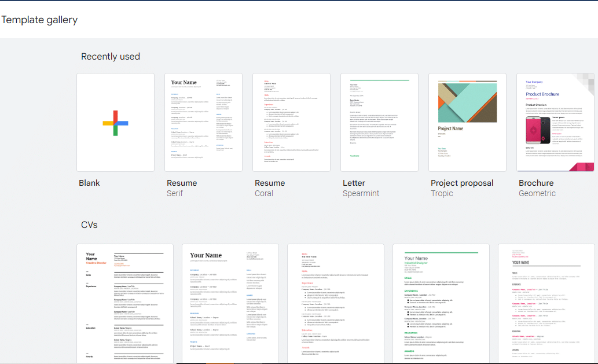Click the "Brochure" title text
598x364 pixels.
click(x=536, y=183)
